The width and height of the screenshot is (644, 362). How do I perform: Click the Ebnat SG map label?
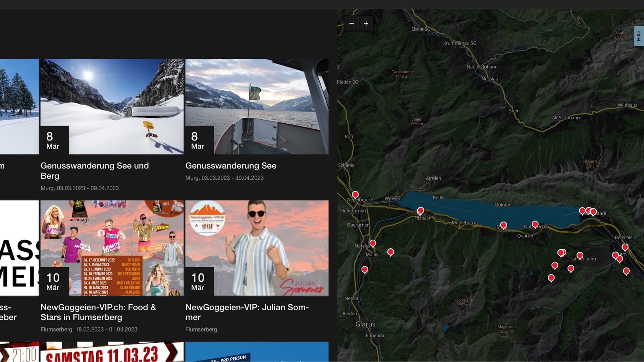pos(421,29)
